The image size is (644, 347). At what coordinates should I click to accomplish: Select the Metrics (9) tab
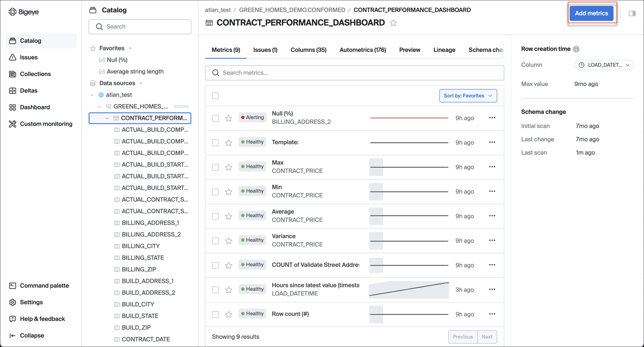[226, 50]
